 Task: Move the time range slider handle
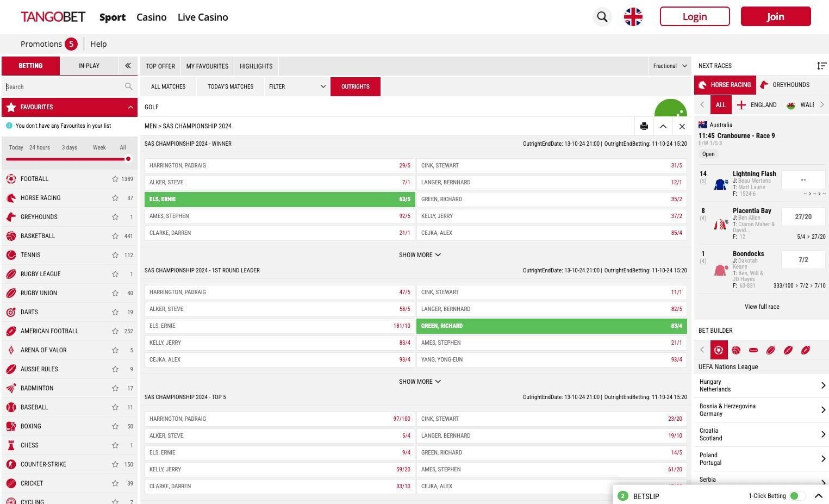tap(128, 159)
